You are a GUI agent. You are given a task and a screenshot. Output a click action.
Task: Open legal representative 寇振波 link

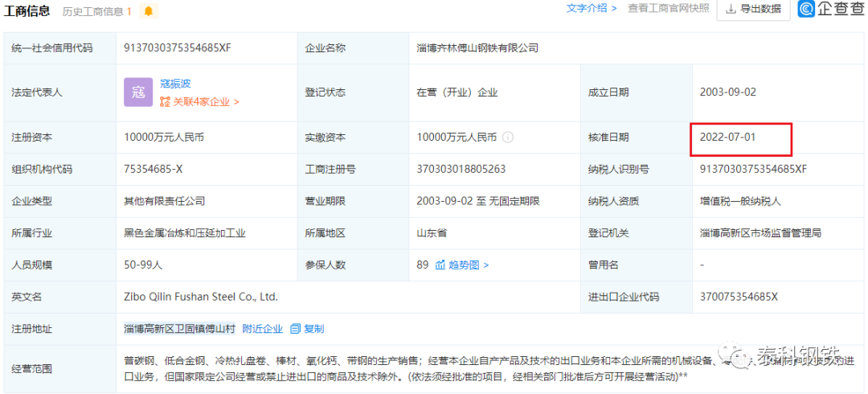(175, 84)
